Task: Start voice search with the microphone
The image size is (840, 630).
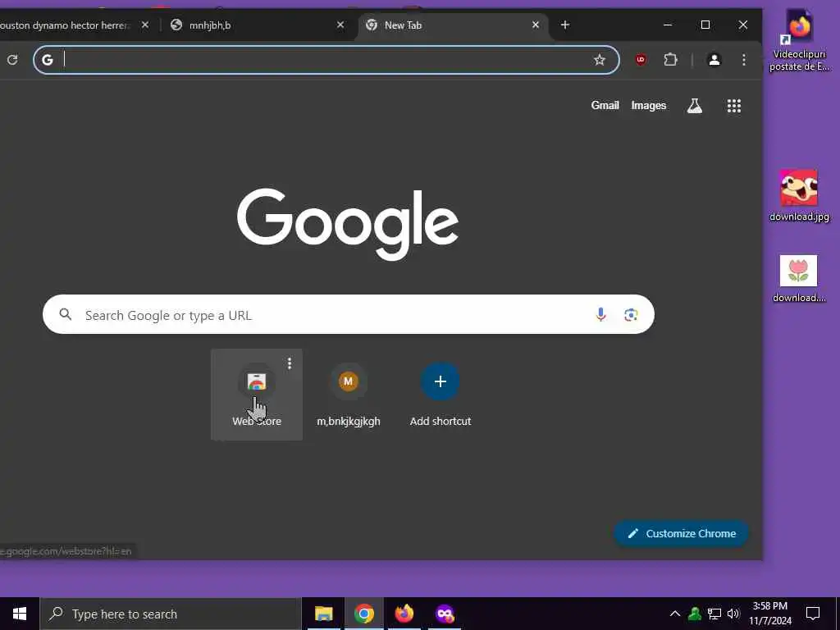Action: pos(600,314)
